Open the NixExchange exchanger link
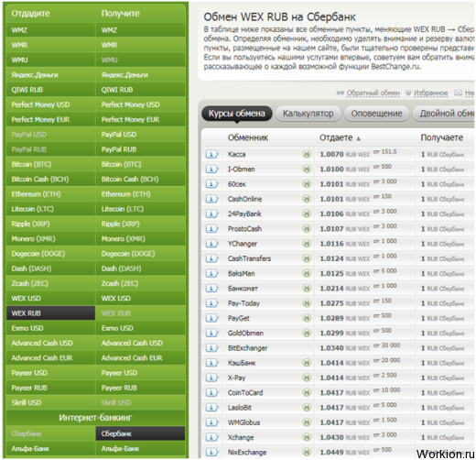476x460 pixels. pos(247,453)
